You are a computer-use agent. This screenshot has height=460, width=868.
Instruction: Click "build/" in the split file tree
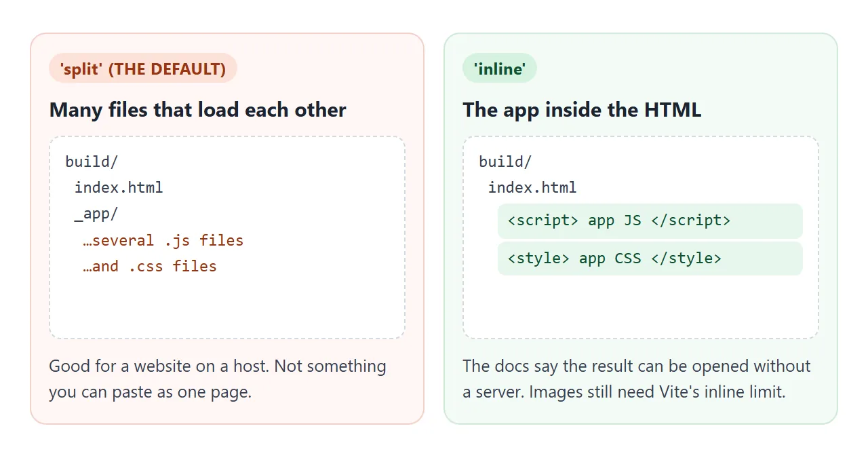92,161
